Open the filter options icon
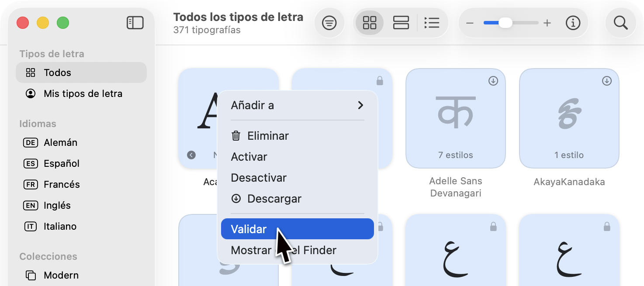Image resolution: width=644 pixels, height=286 pixels. [x=329, y=23]
